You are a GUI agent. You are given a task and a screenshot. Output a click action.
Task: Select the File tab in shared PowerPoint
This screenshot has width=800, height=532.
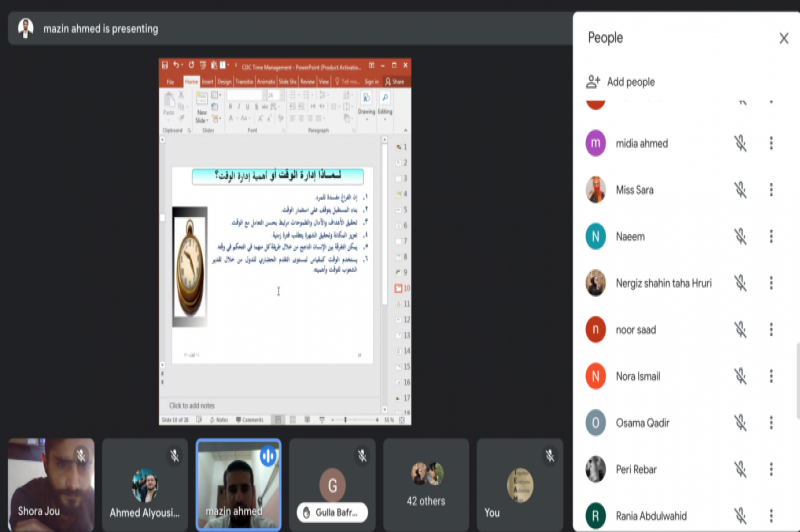[170, 81]
